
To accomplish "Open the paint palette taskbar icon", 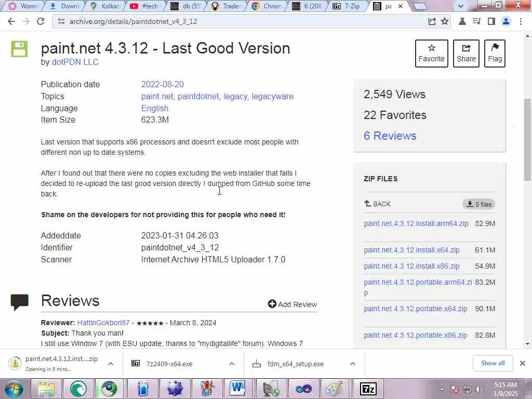I will 336,389.
